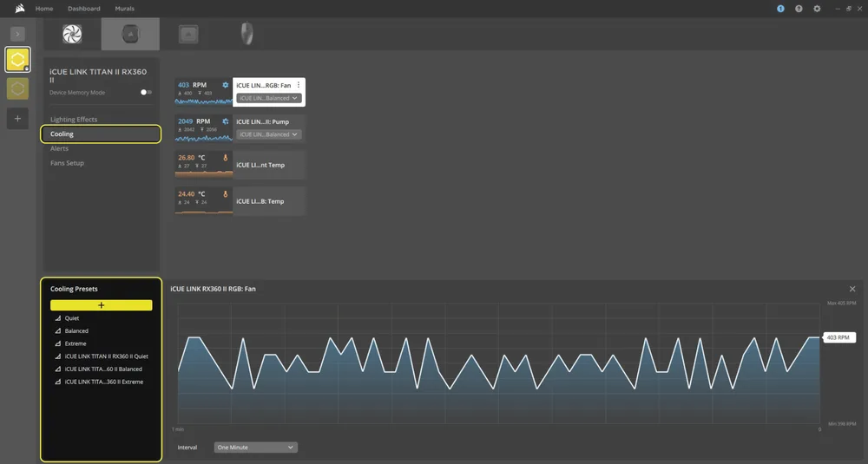Open the Murals tab

[124, 9]
